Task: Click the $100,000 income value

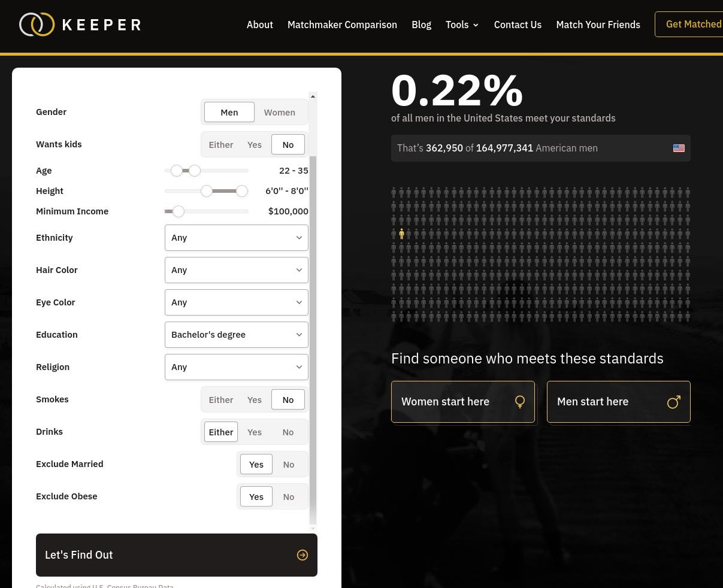Action: [288, 211]
